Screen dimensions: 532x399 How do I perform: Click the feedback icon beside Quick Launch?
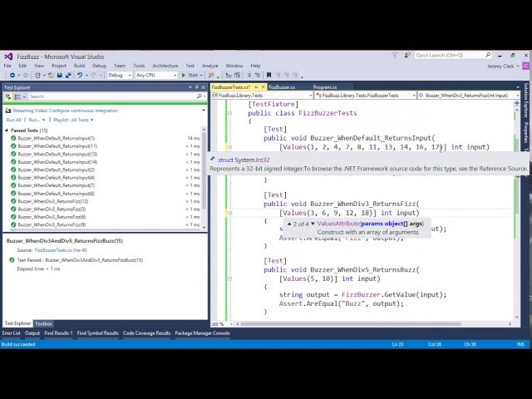[x=407, y=55]
